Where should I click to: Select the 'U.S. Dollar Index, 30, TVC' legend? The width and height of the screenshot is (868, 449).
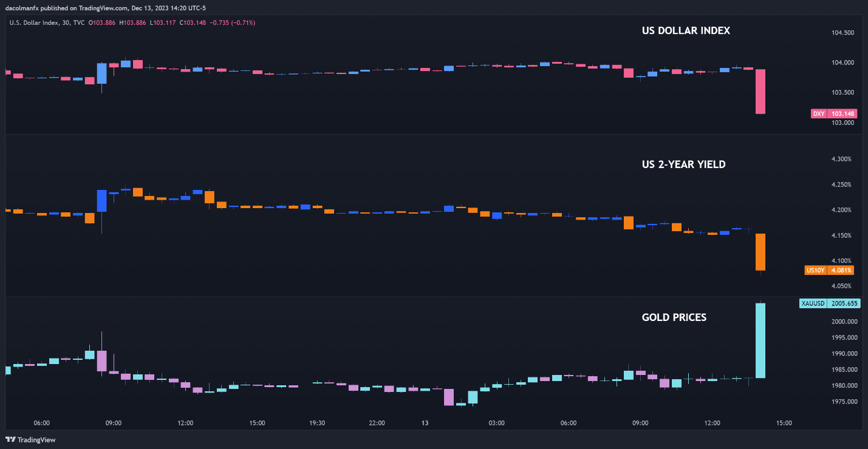click(48, 22)
